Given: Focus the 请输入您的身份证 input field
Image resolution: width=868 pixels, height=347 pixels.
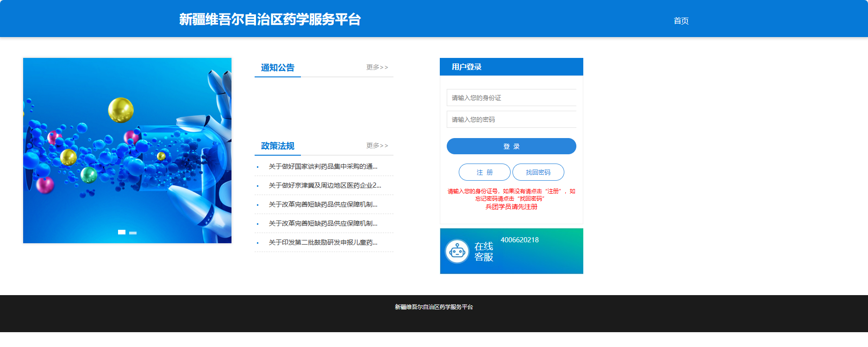Looking at the screenshot, I should click(x=512, y=98).
